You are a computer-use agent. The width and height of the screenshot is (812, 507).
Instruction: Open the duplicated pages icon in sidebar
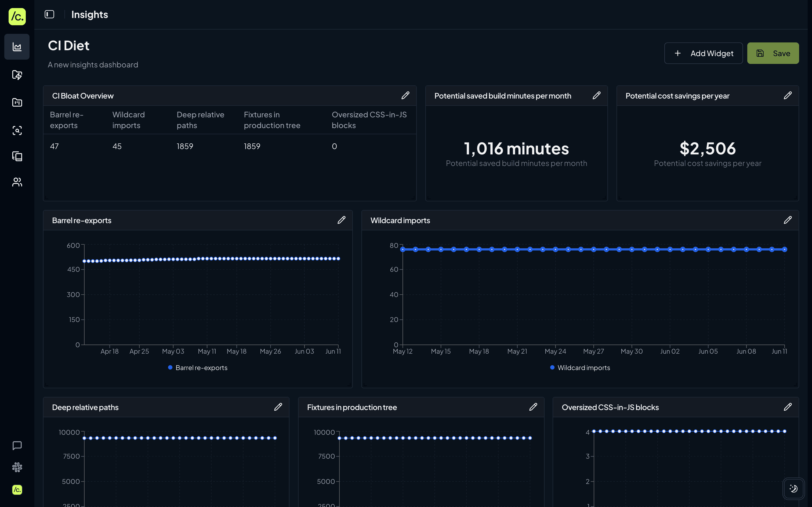17,156
